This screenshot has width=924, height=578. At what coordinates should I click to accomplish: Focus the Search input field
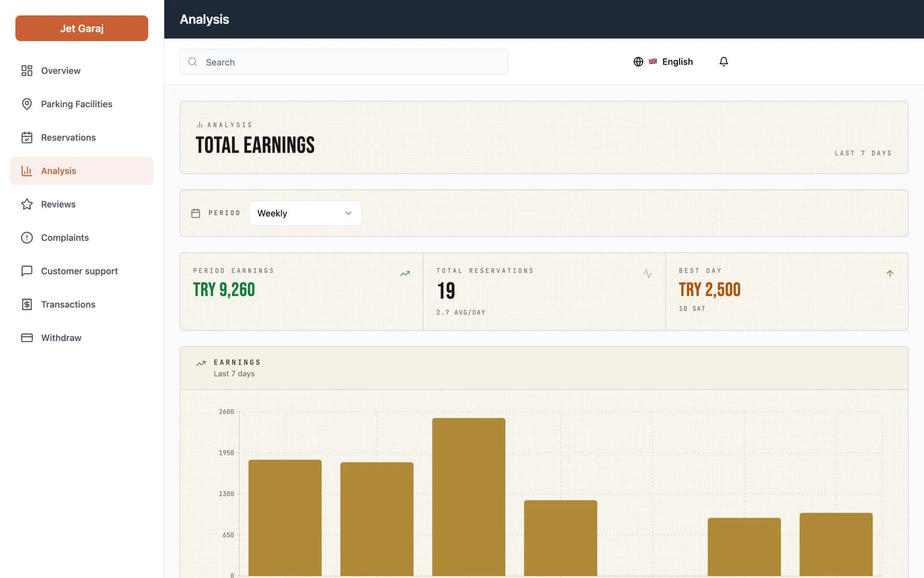(344, 62)
